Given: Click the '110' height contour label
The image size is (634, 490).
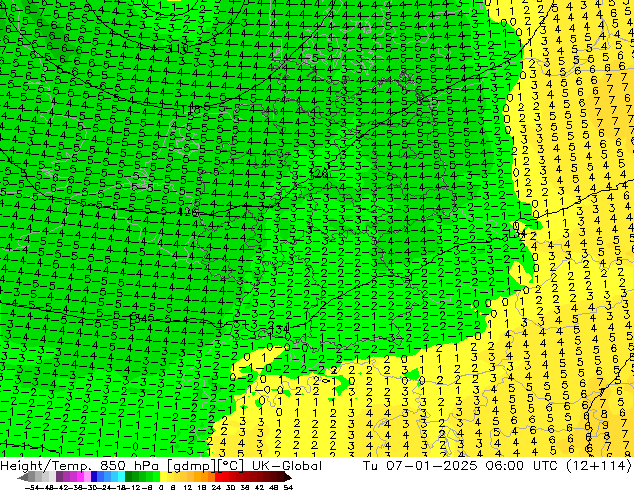Looking at the screenshot, I should coord(178,49).
